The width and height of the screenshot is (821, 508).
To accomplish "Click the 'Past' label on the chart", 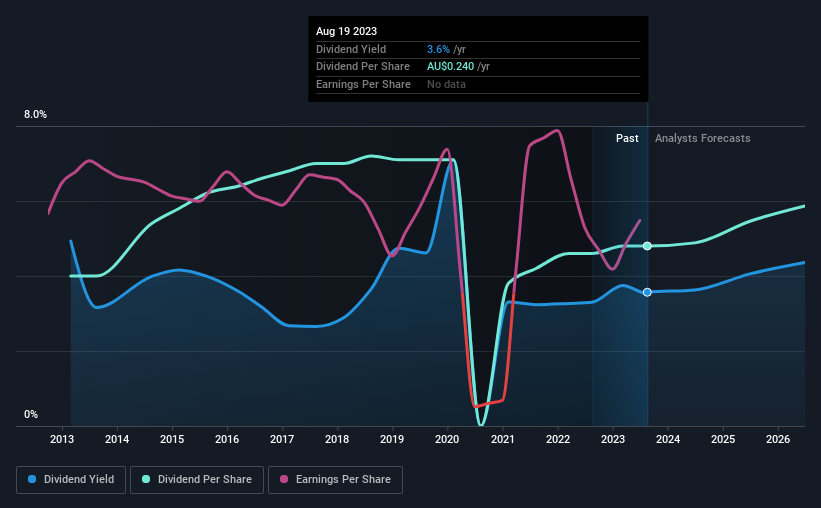I will tap(627, 138).
